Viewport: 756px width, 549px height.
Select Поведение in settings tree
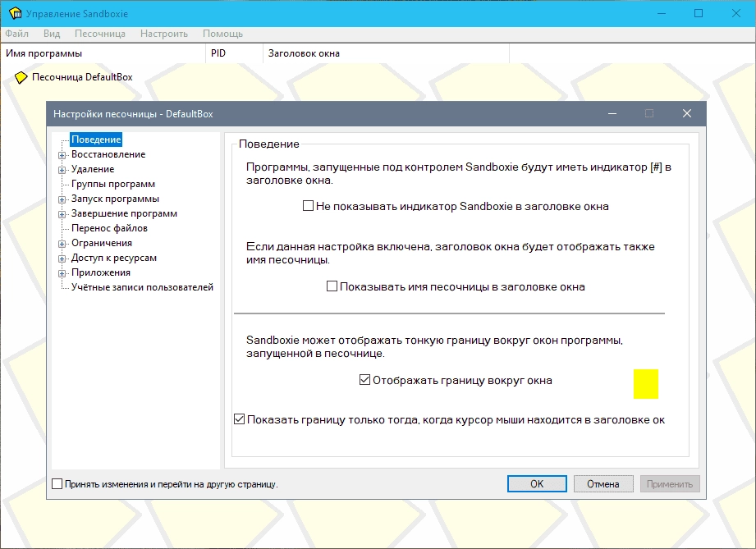click(x=96, y=140)
